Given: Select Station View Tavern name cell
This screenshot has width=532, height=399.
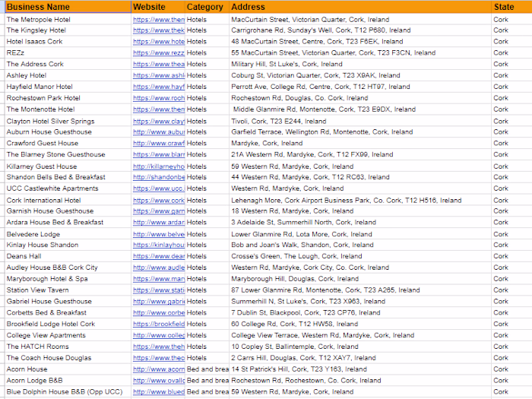Looking at the screenshot, I should 68,290.
